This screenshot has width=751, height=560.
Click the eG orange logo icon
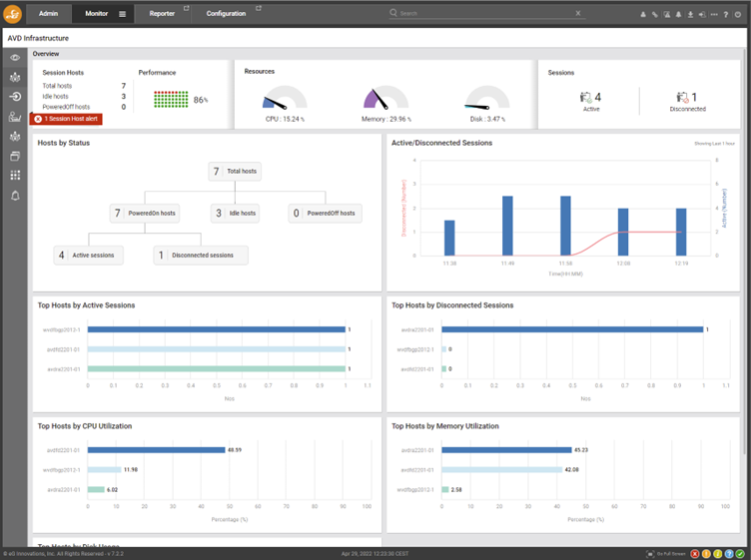pyautogui.click(x=12, y=13)
